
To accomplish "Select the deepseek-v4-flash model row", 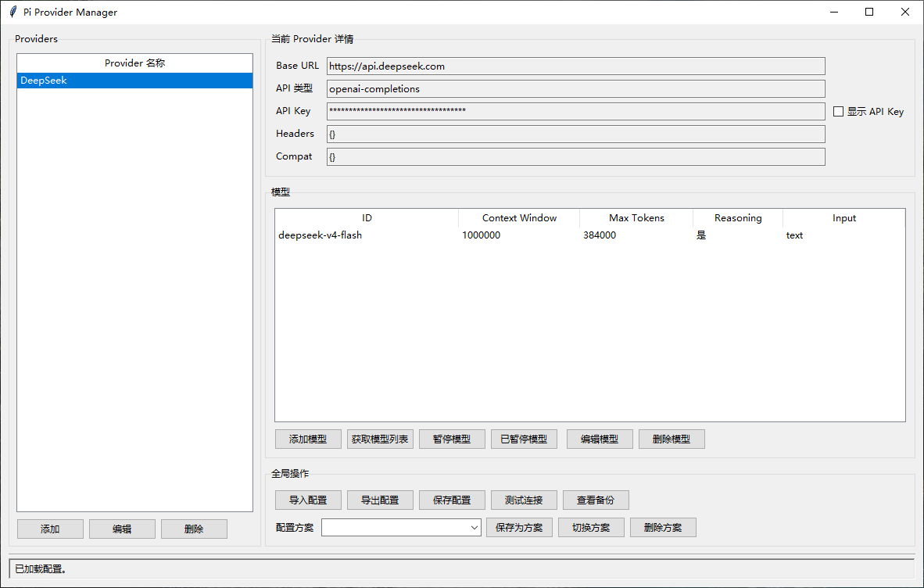I will 590,235.
